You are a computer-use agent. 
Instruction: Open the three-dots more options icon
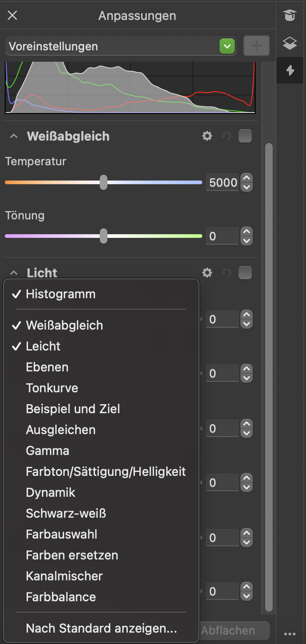(x=290, y=634)
